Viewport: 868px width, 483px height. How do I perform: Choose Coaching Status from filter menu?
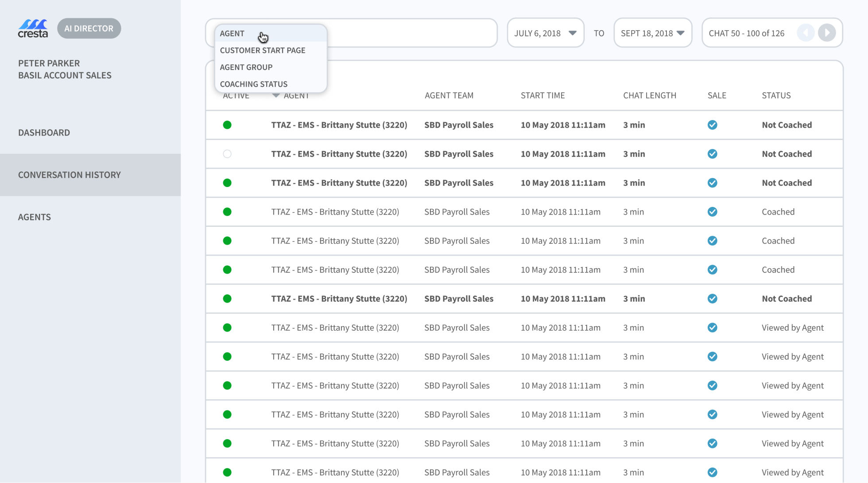coord(254,84)
